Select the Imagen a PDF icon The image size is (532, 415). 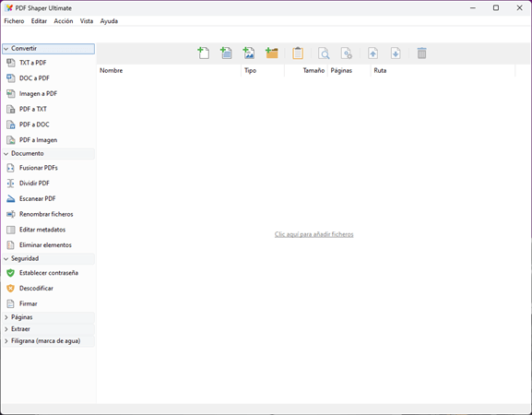(x=11, y=94)
